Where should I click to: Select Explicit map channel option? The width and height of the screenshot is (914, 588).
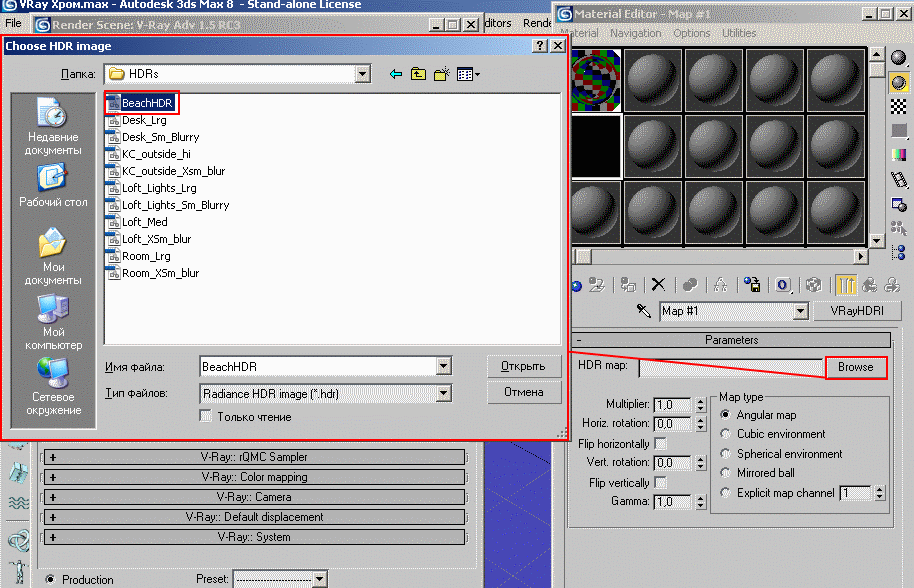pyautogui.click(x=725, y=493)
